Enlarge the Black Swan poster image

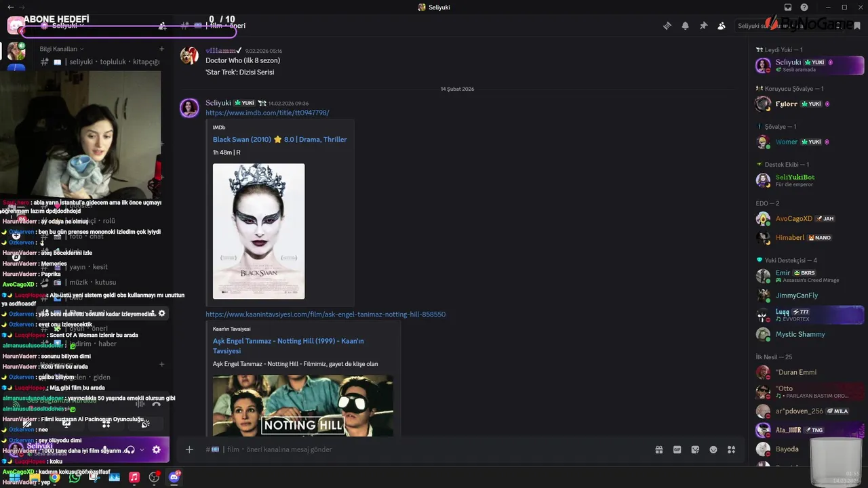click(258, 231)
